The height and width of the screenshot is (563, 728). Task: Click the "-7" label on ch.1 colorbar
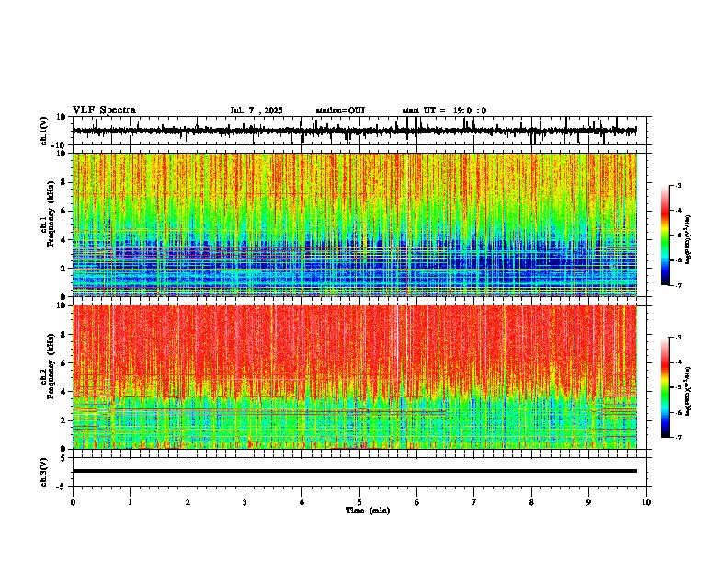[678, 285]
